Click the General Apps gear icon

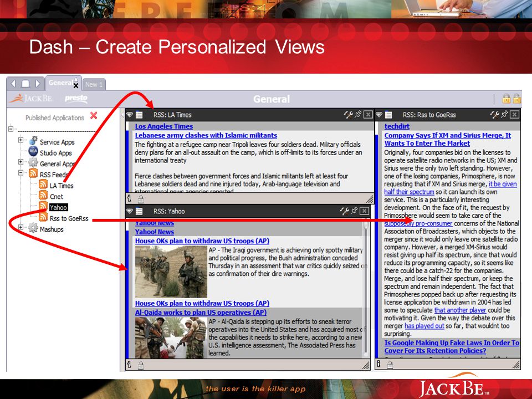coord(33,162)
